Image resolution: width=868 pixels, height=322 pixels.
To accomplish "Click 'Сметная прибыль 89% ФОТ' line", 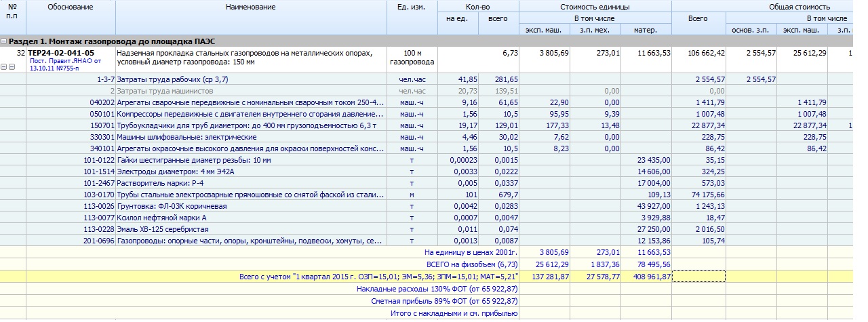I will [444, 300].
